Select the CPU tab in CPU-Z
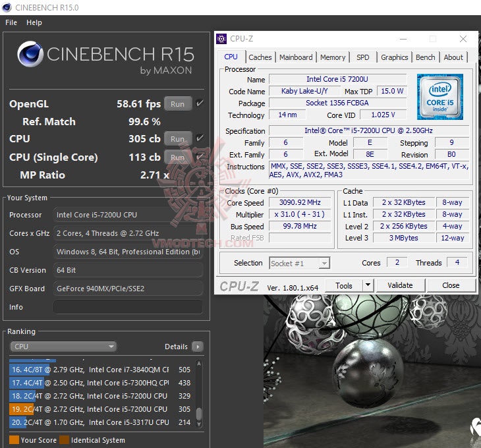481x448 pixels. click(x=231, y=57)
